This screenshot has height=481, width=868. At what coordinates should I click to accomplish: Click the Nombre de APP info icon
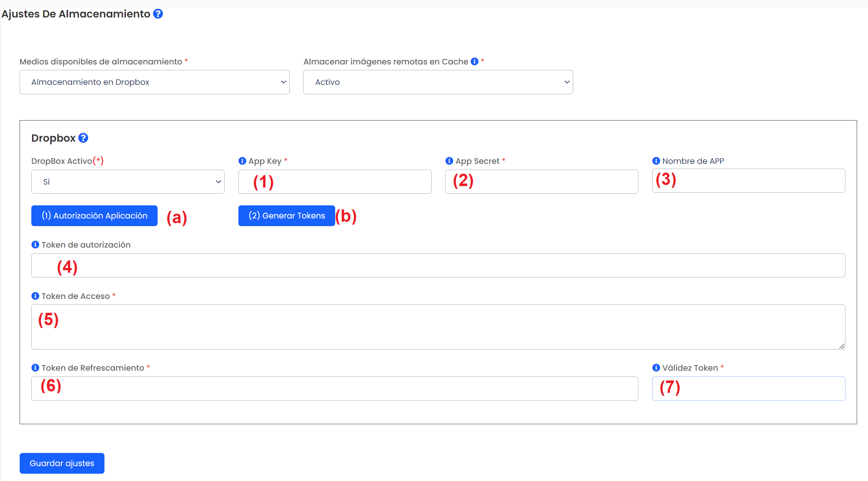pos(656,161)
